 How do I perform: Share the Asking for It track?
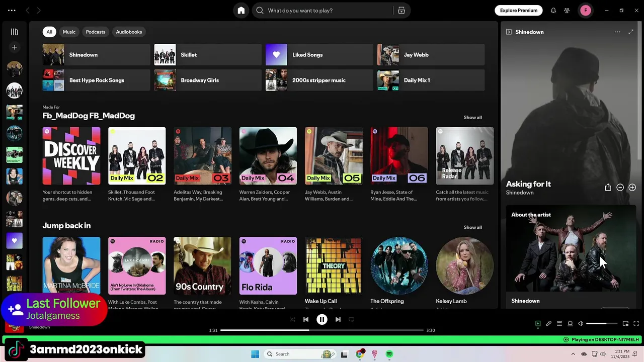[608, 188]
